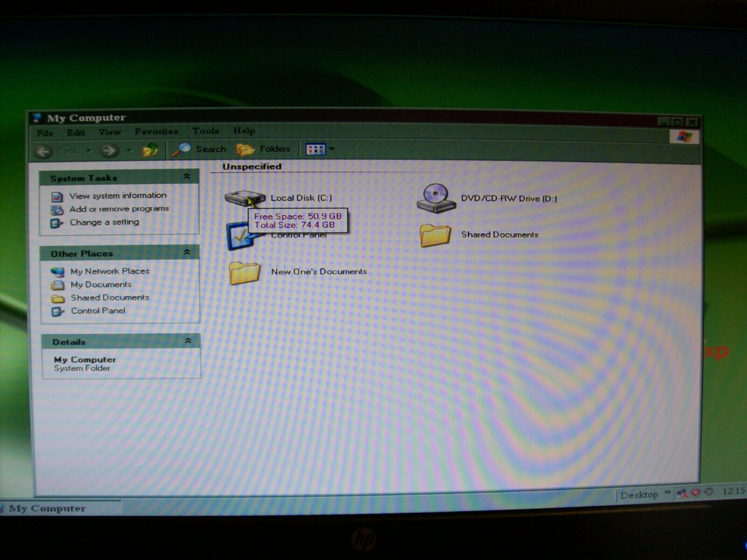The height and width of the screenshot is (560, 747).
Task: Go to Control Panel in Other Places
Action: (98, 311)
